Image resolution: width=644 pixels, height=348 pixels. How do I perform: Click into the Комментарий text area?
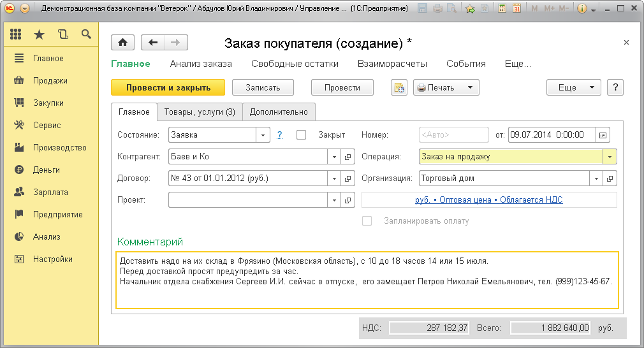click(x=367, y=280)
